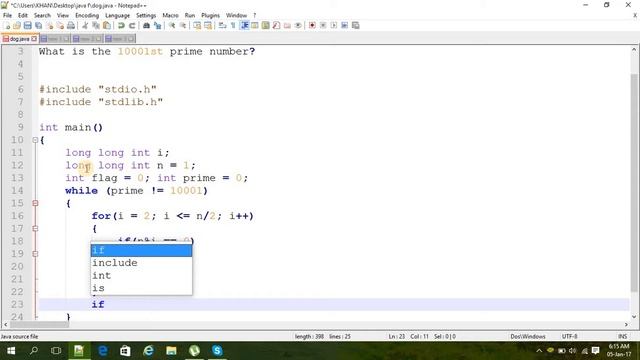Open the Search menu
The width and height of the screenshot is (640, 360).
point(42,16)
